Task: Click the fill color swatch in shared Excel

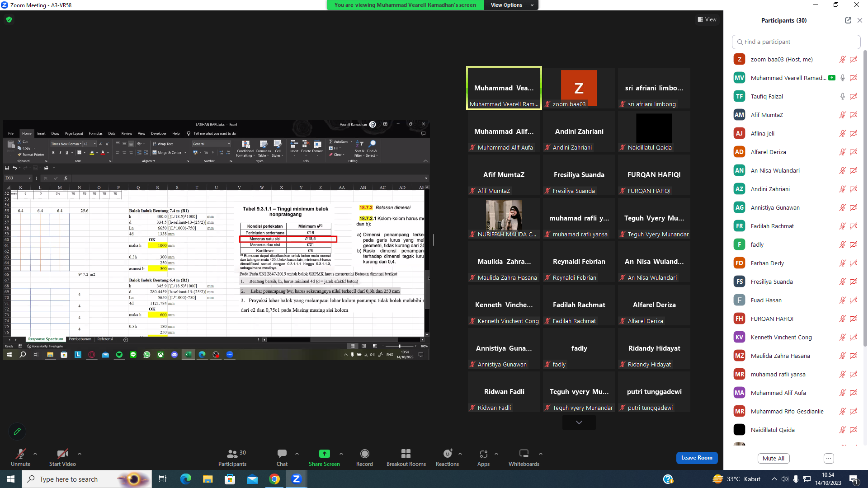Action: (92, 153)
